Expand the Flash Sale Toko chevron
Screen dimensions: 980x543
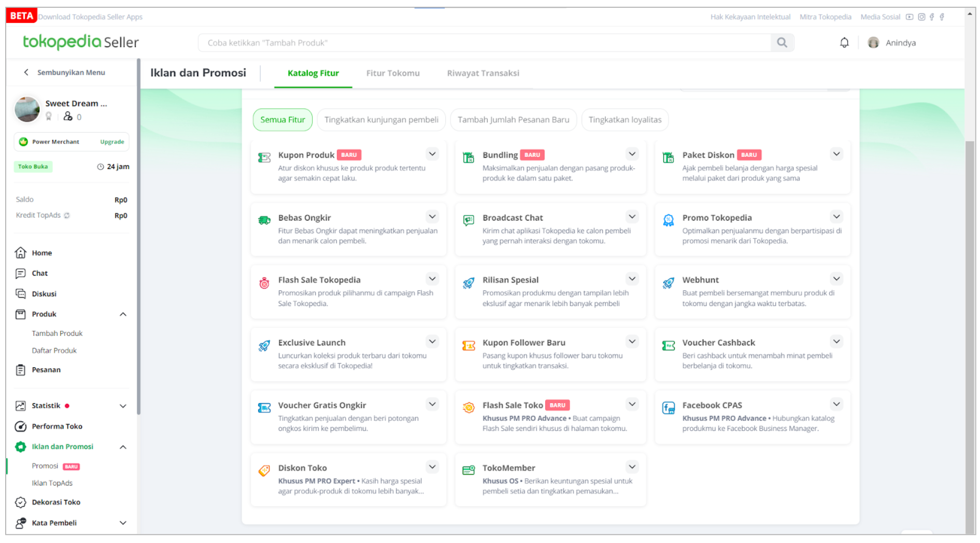(x=632, y=404)
